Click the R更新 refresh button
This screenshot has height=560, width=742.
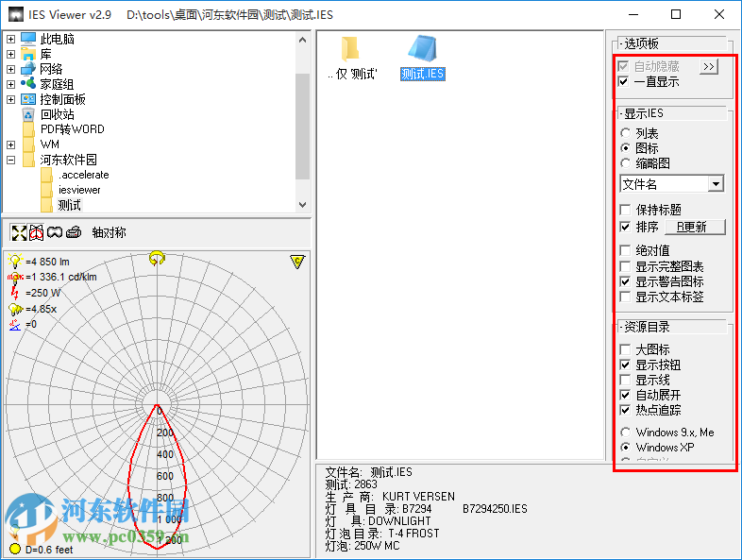click(695, 228)
